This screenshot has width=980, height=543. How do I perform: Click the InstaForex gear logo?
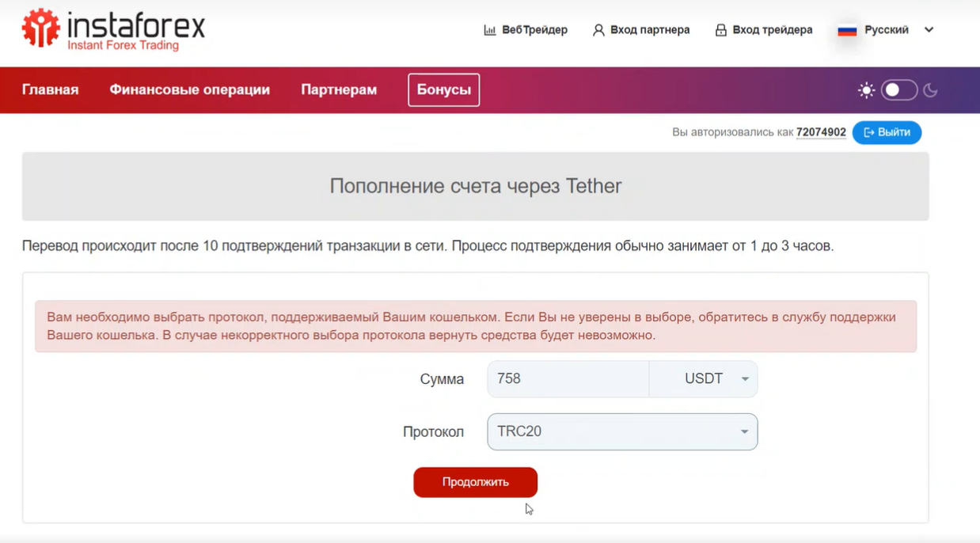tap(41, 28)
